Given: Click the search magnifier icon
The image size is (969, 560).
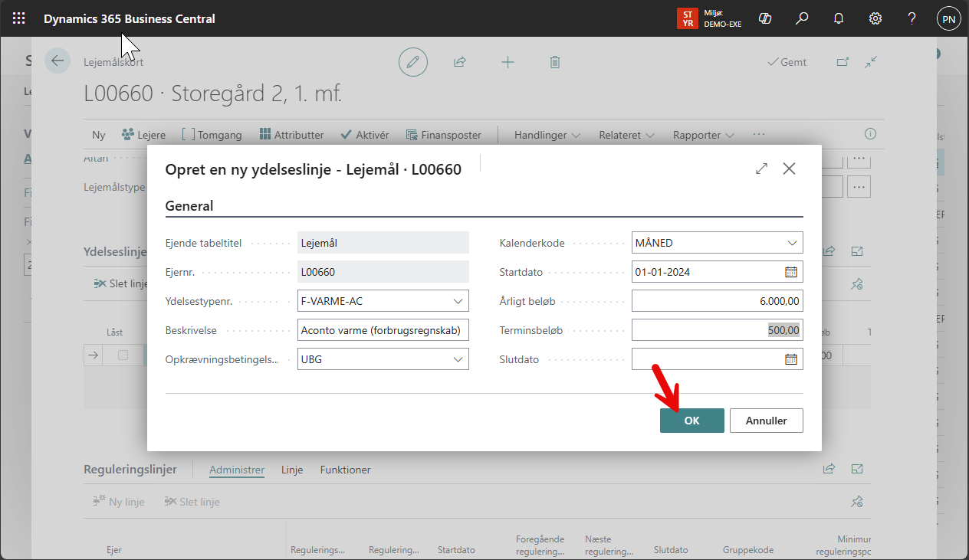Looking at the screenshot, I should pyautogui.click(x=802, y=18).
